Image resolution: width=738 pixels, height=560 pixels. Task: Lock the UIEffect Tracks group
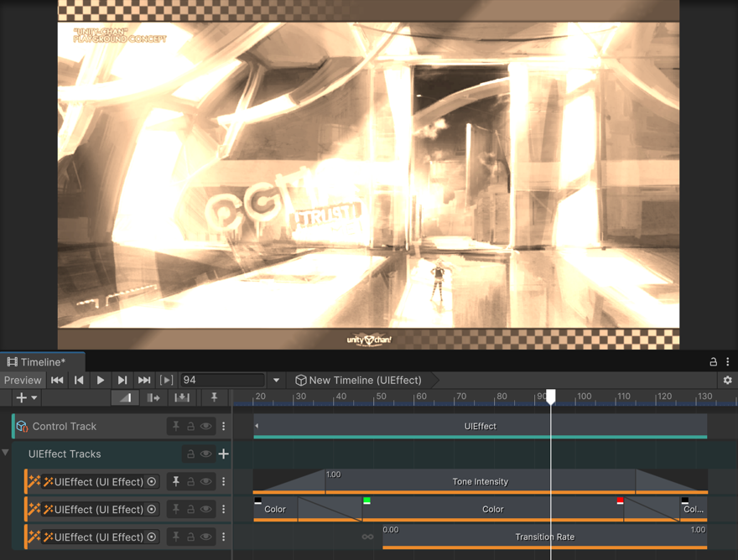(x=190, y=454)
